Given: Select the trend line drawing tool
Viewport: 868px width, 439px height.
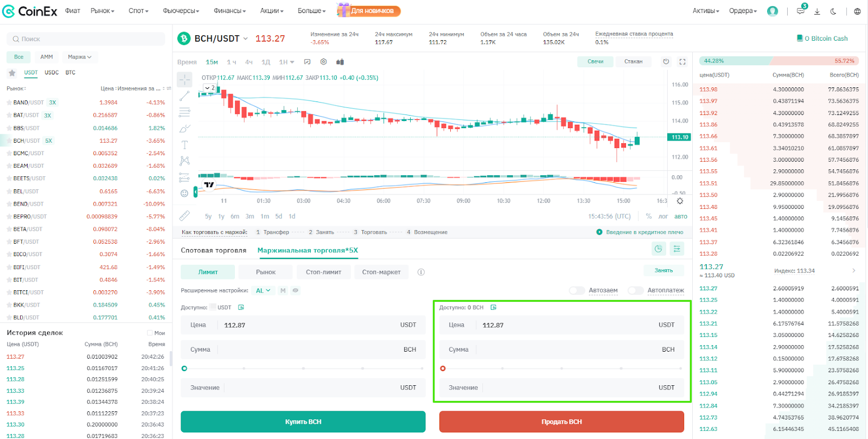Looking at the screenshot, I should tap(184, 96).
